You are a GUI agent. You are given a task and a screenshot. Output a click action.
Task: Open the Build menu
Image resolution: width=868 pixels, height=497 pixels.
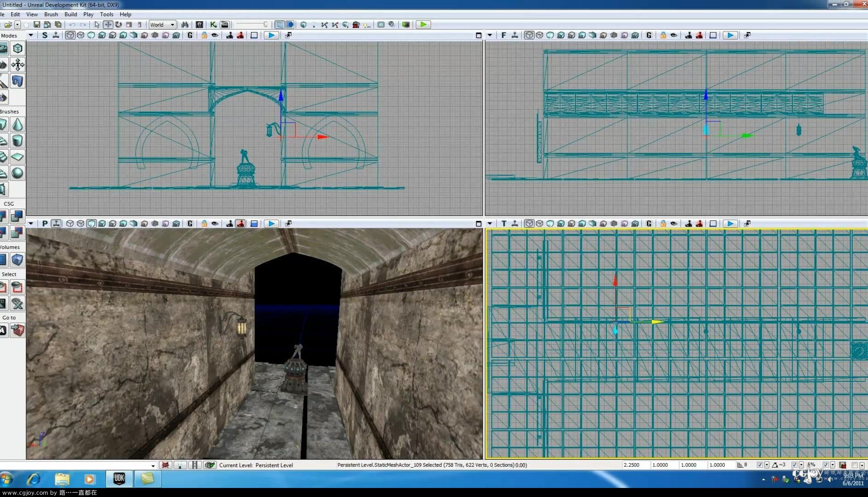(71, 14)
